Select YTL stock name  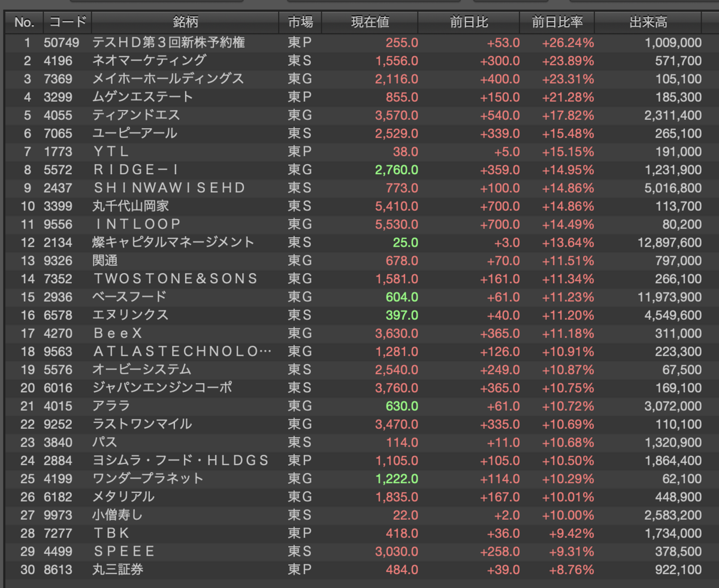click(112, 151)
